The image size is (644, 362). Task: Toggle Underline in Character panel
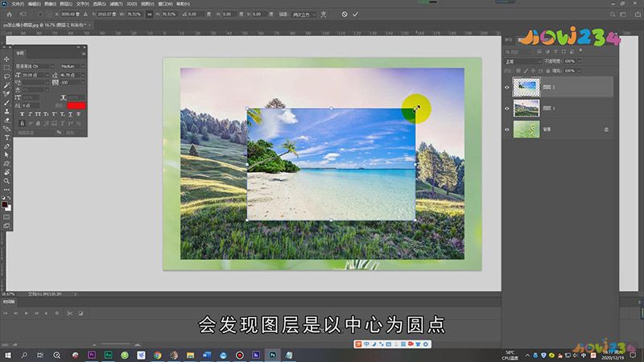coord(70,114)
